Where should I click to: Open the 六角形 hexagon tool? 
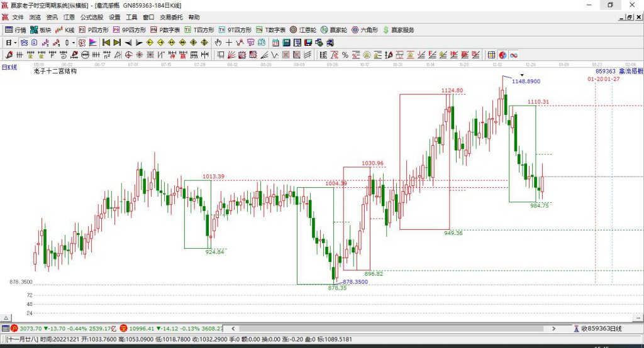(x=365, y=30)
